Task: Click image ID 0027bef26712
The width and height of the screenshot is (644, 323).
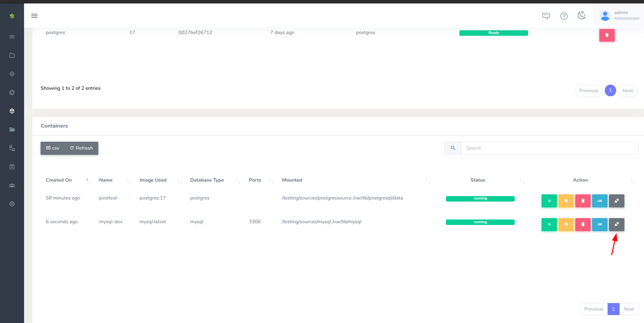Action: click(195, 33)
